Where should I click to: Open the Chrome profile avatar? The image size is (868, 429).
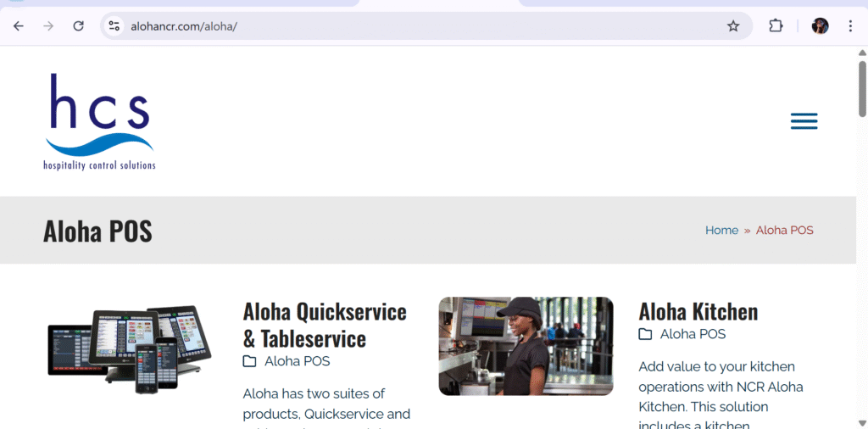pos(820,26)
